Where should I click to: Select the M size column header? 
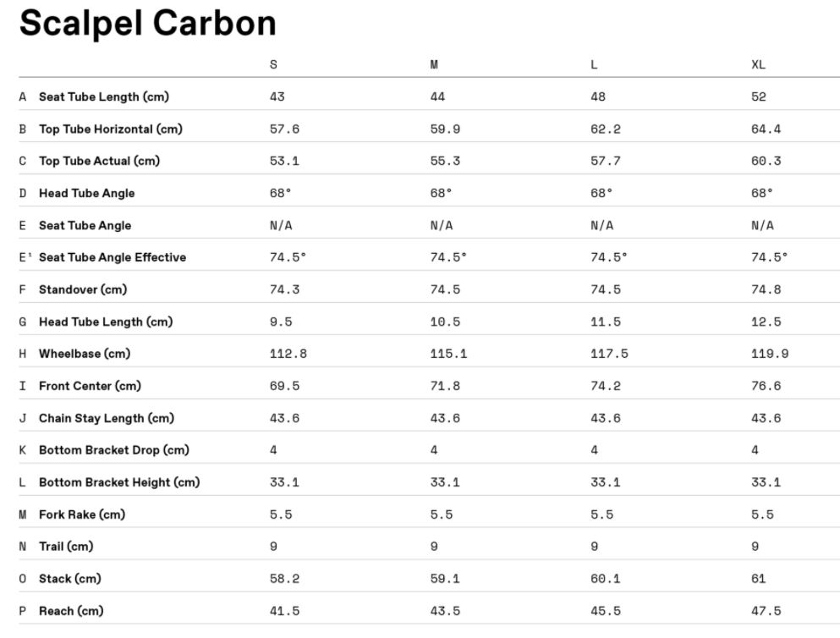click(x=434, y=65)
